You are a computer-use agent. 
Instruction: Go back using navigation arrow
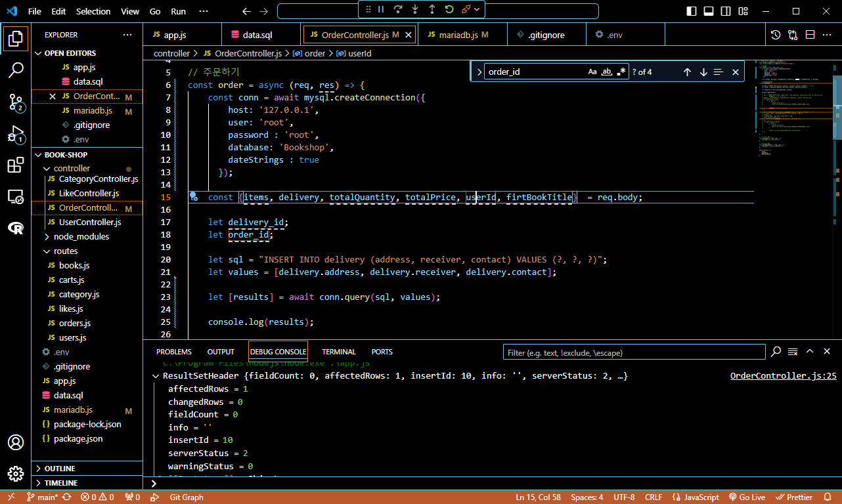(246, 11)
